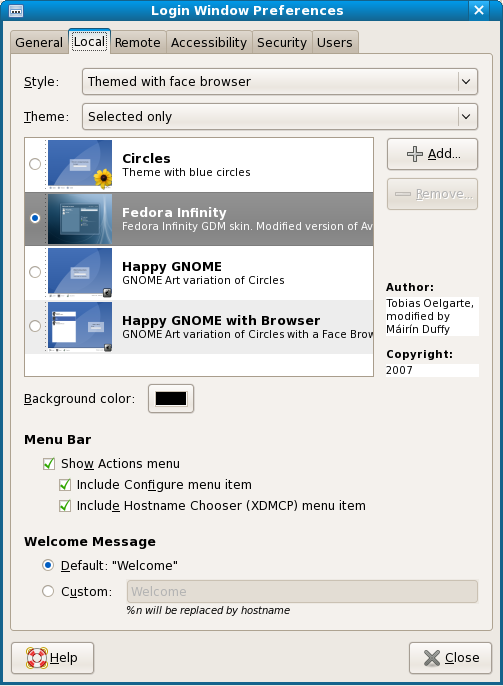
Task: Click the X icon on Close button
Action: coord(432,658)
